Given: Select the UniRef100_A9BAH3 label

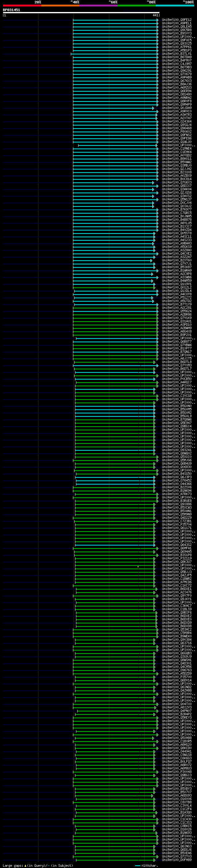Looking at the screenshot, I should 177,244.
